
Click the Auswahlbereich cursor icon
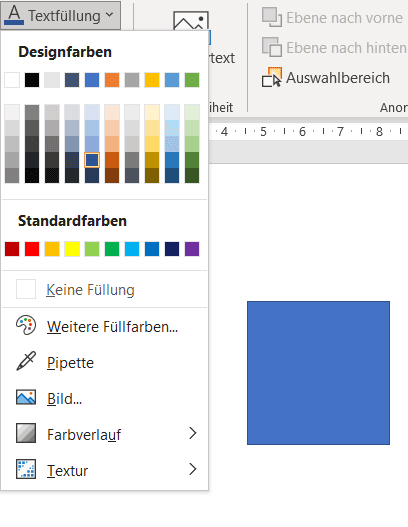[272, 78]
